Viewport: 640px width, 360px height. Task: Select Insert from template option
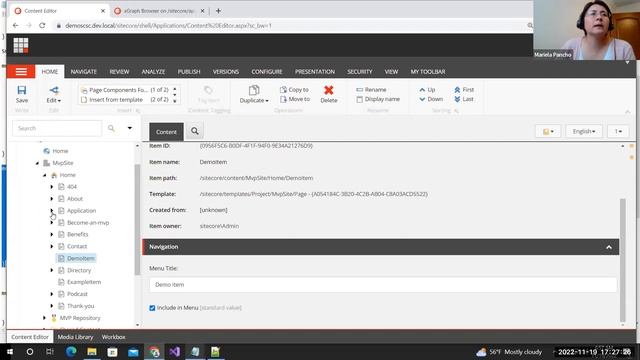(x=125, y=100)
